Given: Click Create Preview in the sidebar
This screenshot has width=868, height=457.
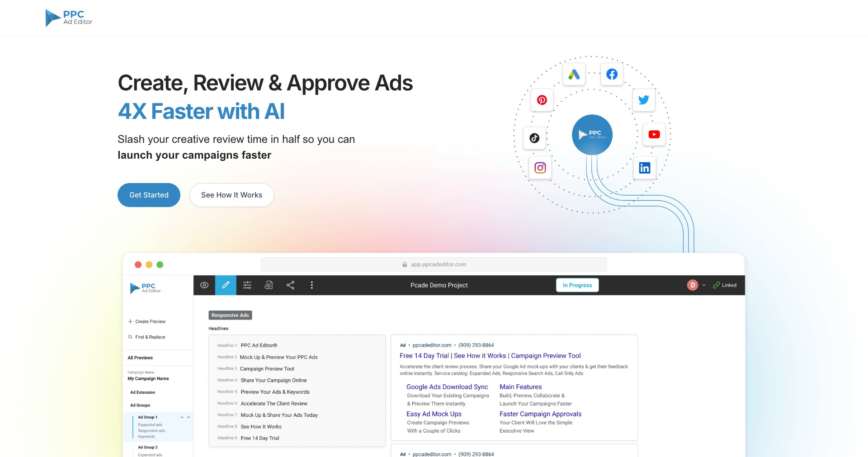Looking at the screenshot, I should coord(147,322).
